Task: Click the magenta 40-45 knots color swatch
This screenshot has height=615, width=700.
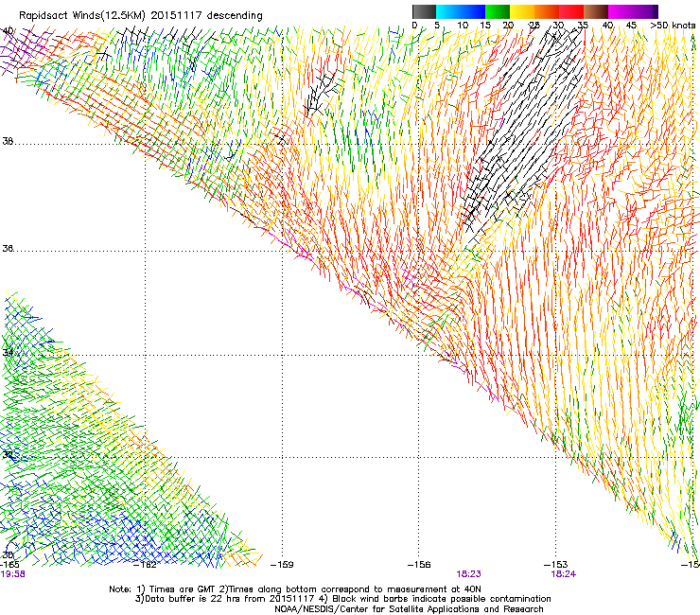Action: 621,11
